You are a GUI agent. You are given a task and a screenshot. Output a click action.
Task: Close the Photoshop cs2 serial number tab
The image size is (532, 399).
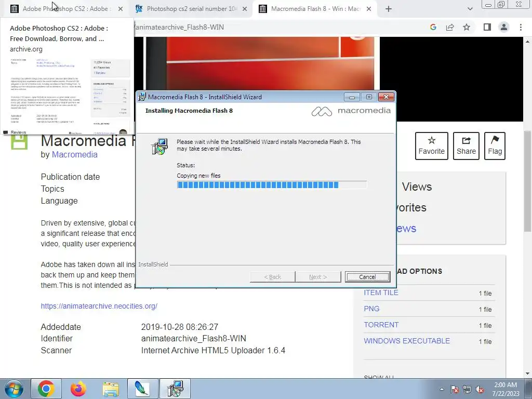click(x=245, y=9)
